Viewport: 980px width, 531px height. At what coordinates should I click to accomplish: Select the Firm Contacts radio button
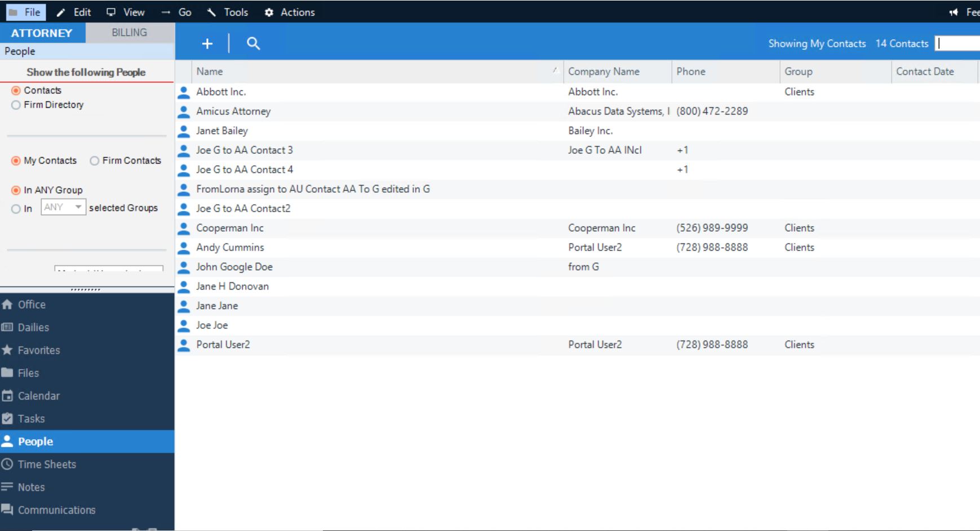pyautogui.click(x=94, y=161)
